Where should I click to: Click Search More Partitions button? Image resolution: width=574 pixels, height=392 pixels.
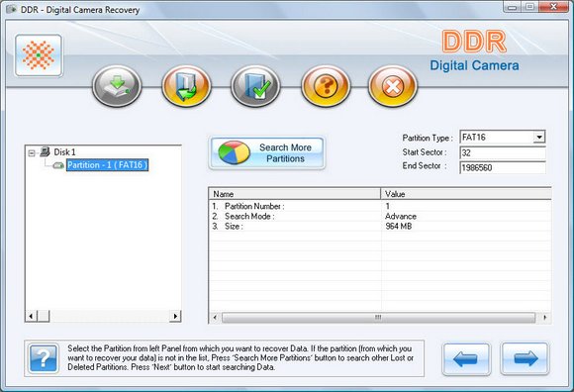267,153
